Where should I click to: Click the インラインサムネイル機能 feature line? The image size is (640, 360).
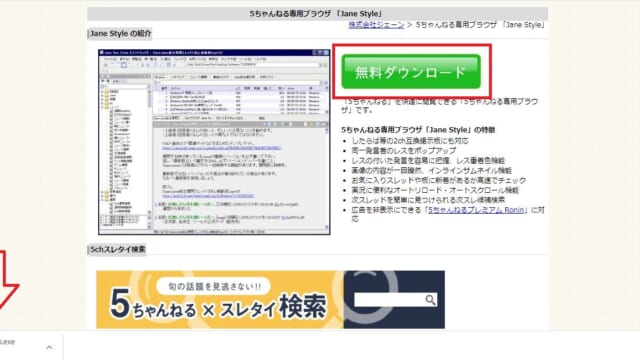(x=431, y=171)
